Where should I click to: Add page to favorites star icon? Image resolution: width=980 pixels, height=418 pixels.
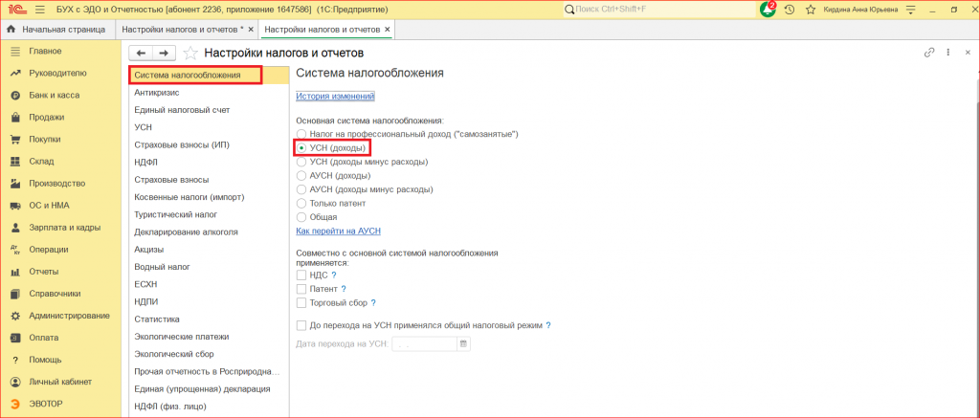coord(190,54)
